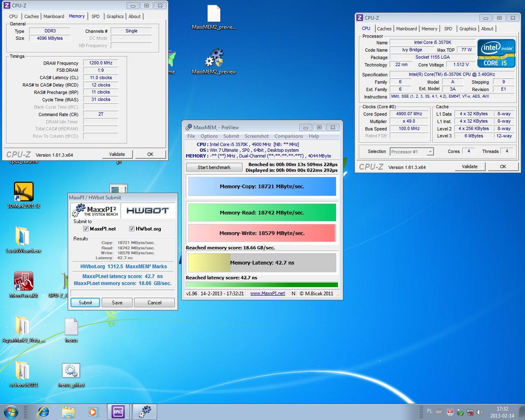
Task: Select Memory tab in right CPU-Z window
Action: tap(429, 29)
